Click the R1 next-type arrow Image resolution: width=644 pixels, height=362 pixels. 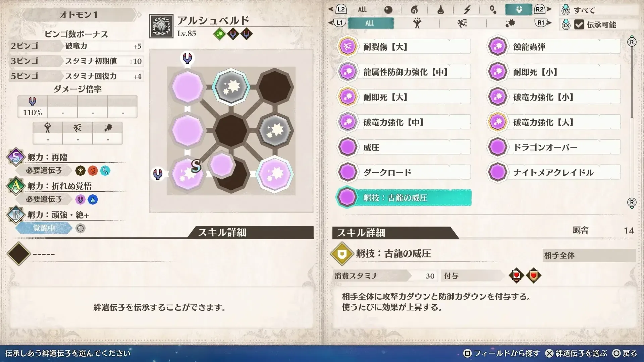(x=542, y=23)
